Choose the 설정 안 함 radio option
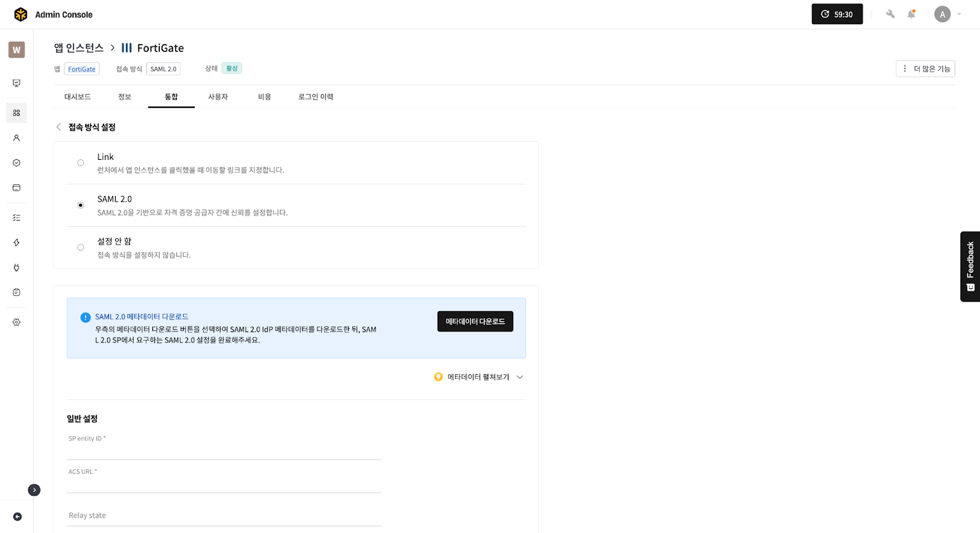The width and height of the screenshot is (980, 533). point(81,248)
